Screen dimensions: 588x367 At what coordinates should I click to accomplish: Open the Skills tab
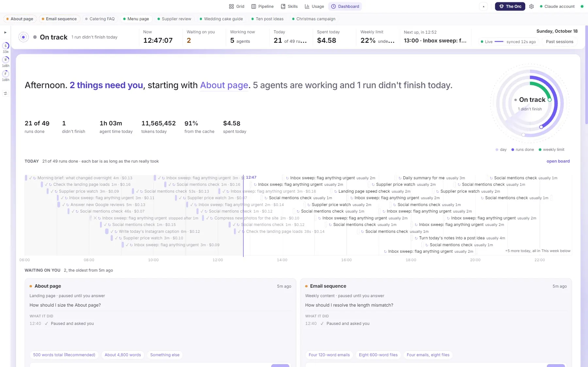289,6
